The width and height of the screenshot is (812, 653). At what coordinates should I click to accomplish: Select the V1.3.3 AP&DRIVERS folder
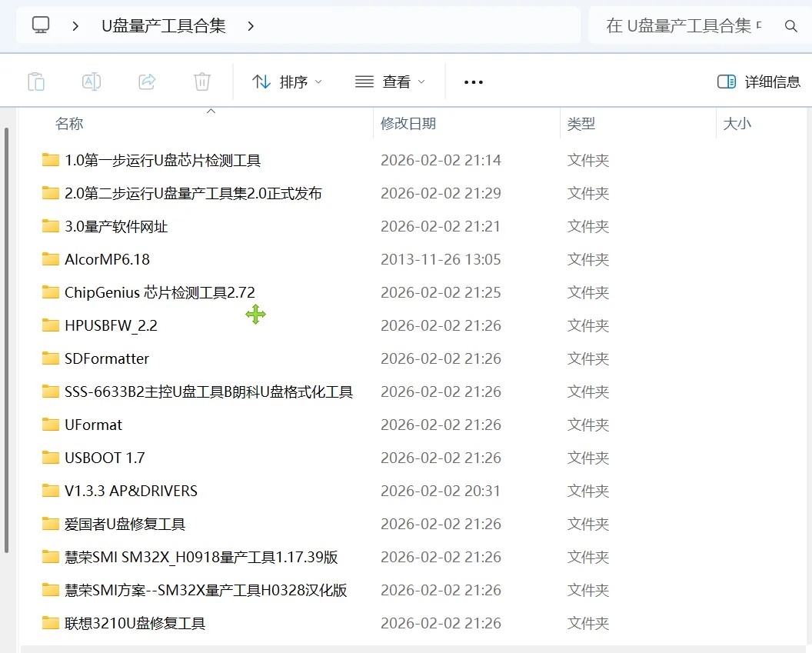(131, 491)
